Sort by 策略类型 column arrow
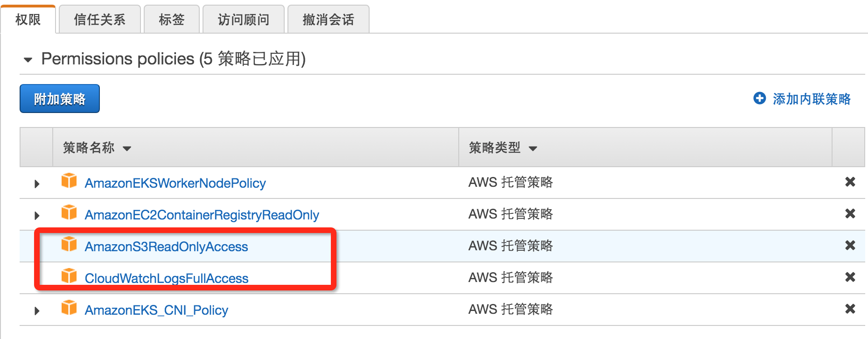 533,149
